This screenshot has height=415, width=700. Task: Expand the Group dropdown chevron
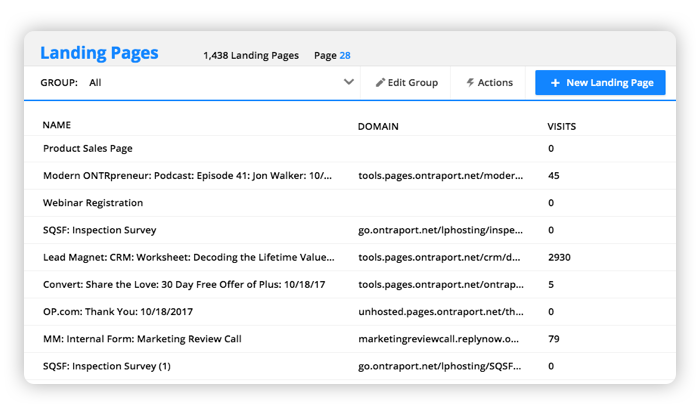[349, 82]
